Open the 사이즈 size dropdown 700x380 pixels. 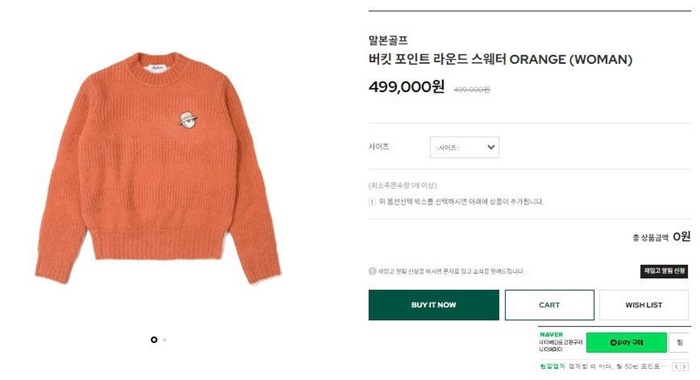tap(464, 147)
